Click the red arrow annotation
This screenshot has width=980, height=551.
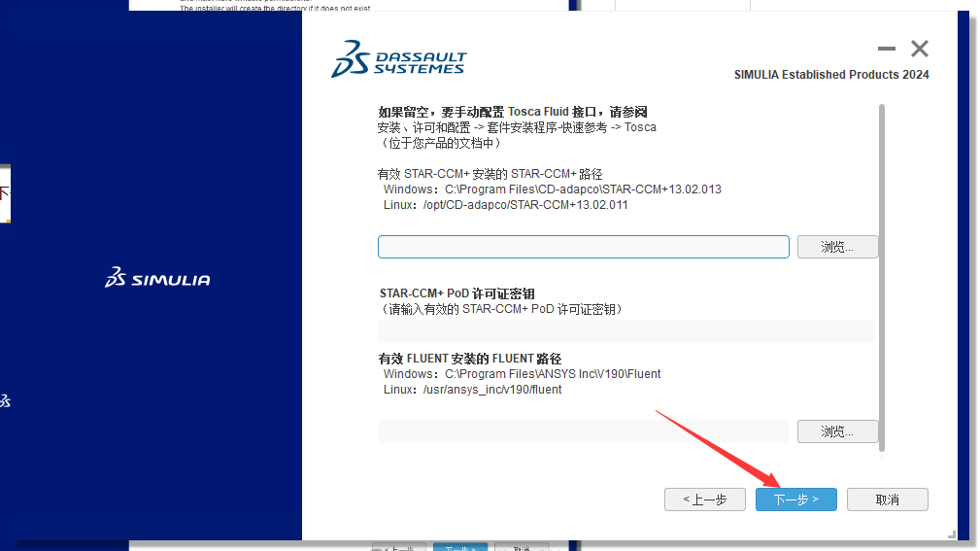[719, 448]
